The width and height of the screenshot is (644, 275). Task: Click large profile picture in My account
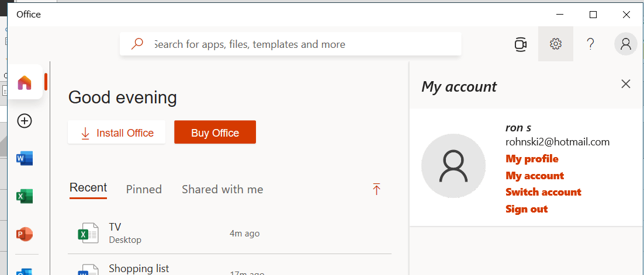(453, 166)
